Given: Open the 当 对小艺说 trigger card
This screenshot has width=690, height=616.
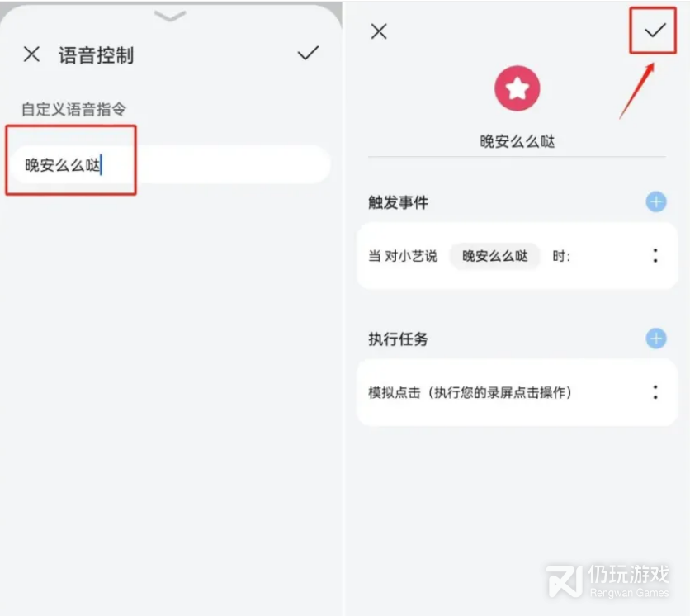Looking at the screenshot, I should tap(517, 256).
